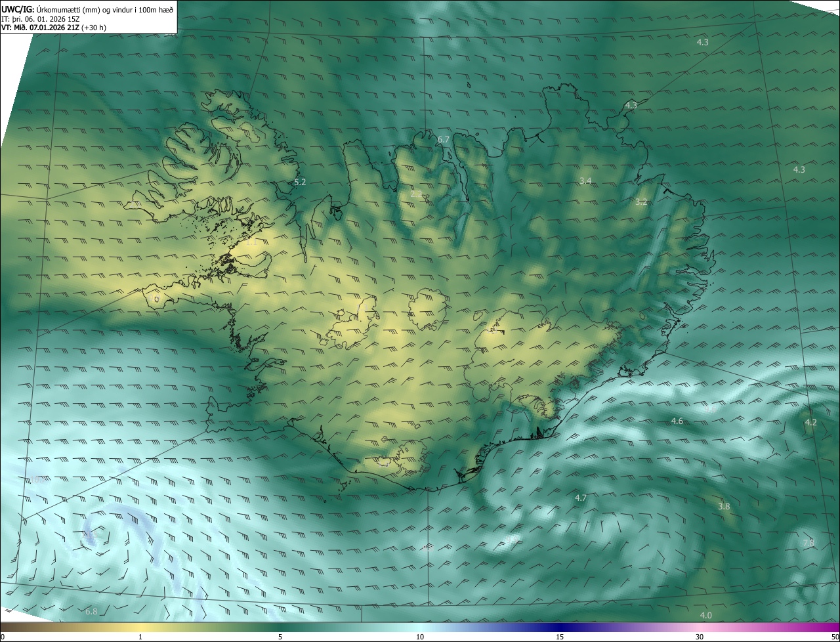Click the 2.2 value label in north Iceland

(x=416, y=194)
